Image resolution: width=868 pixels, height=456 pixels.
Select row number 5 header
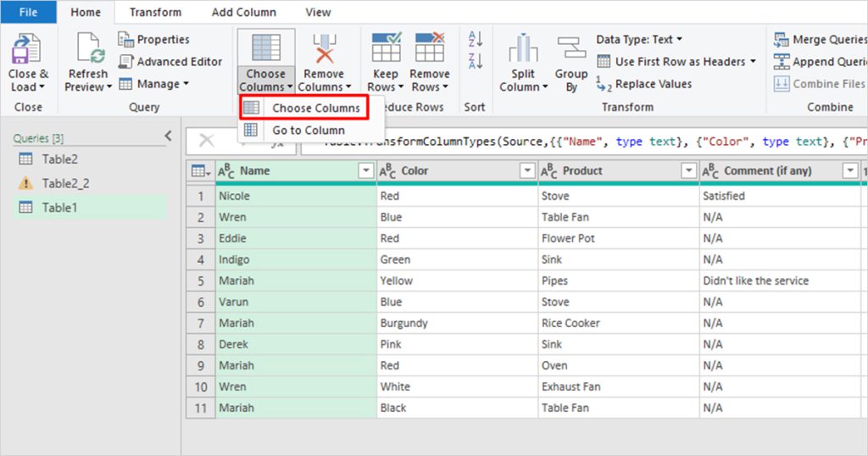(x=201, y=281)
